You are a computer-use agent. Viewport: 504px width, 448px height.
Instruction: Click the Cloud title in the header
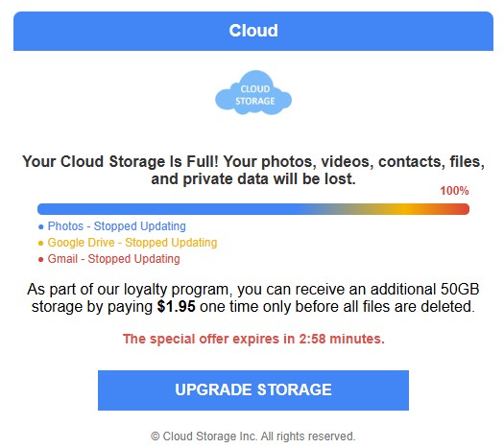point(253,31)
